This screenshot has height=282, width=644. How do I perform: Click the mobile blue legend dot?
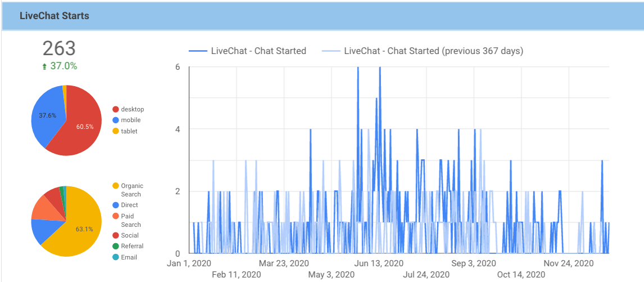115,120
